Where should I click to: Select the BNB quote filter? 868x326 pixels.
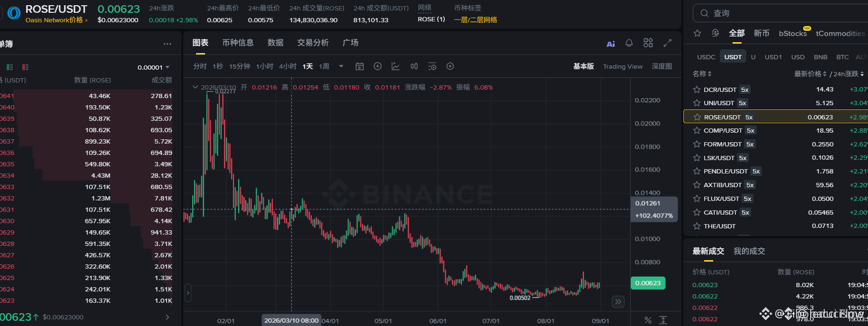coord(821,57)
